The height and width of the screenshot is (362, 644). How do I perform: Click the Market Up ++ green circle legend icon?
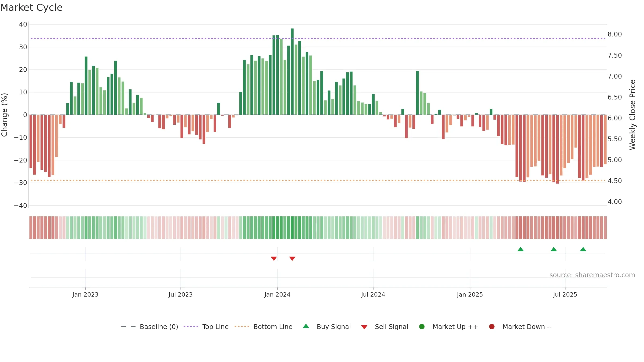[x=422, y=327]
